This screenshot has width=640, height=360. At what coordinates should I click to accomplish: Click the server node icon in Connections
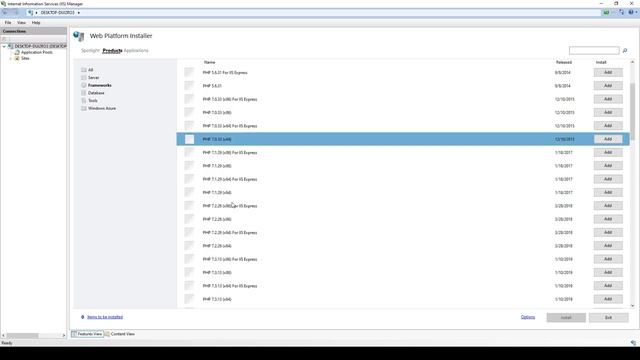[x=11, y=46]
